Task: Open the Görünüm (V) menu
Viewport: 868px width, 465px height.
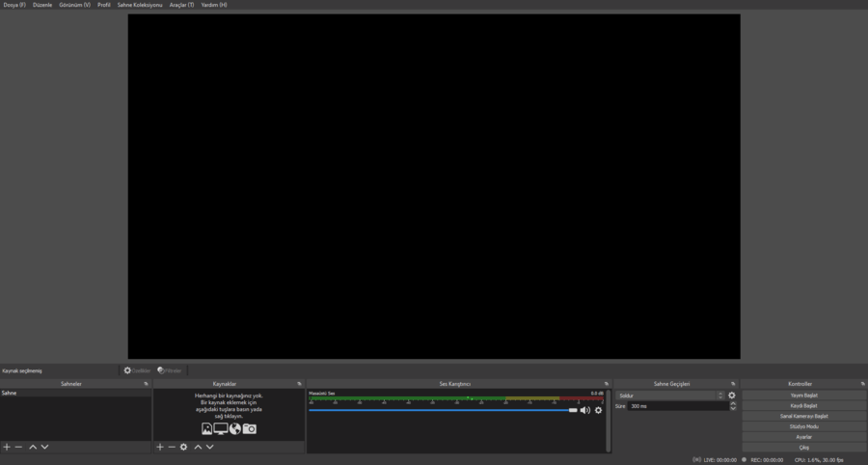Action: click(x=74, y=5)
